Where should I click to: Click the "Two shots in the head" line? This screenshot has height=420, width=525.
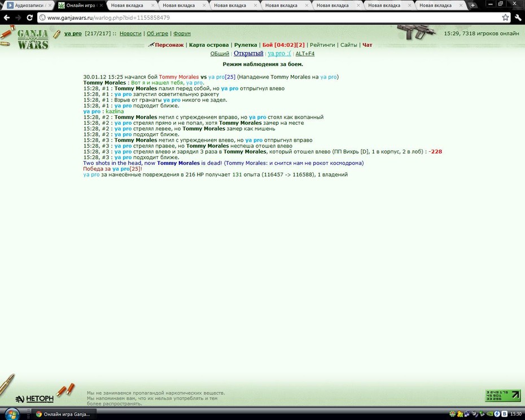tap(224, 163)
